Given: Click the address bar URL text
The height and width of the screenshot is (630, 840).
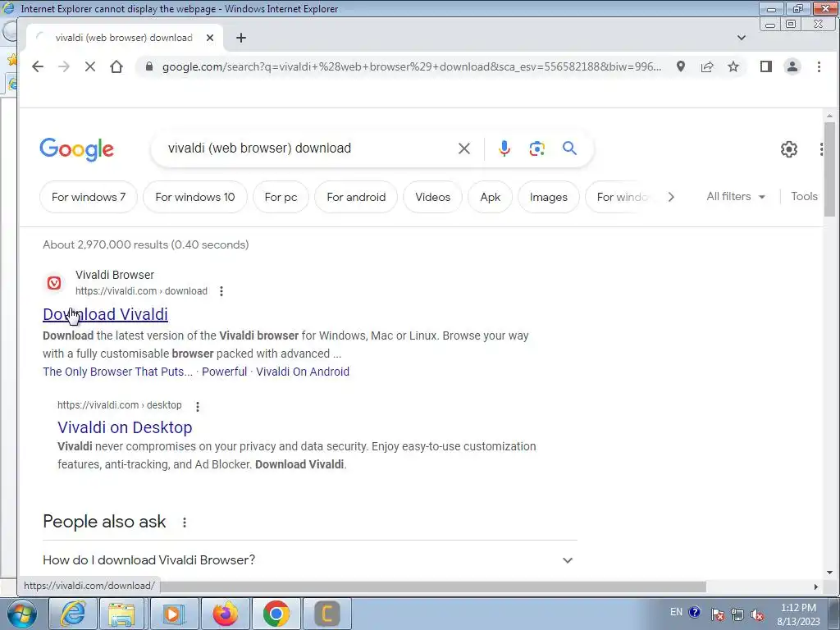Looking at the screenshot, I should point(412,66).
